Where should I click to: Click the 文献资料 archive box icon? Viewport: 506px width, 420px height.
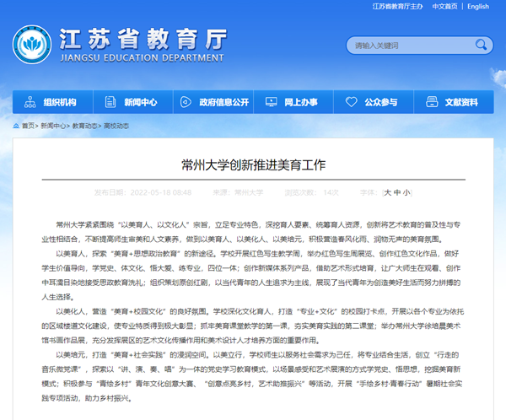(430, 103)
